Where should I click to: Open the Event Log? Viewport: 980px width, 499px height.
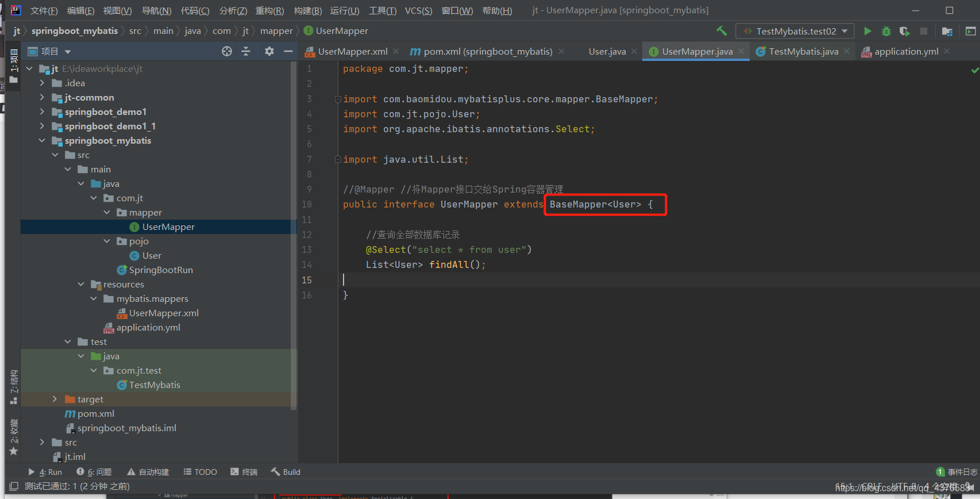coord(956,472)
